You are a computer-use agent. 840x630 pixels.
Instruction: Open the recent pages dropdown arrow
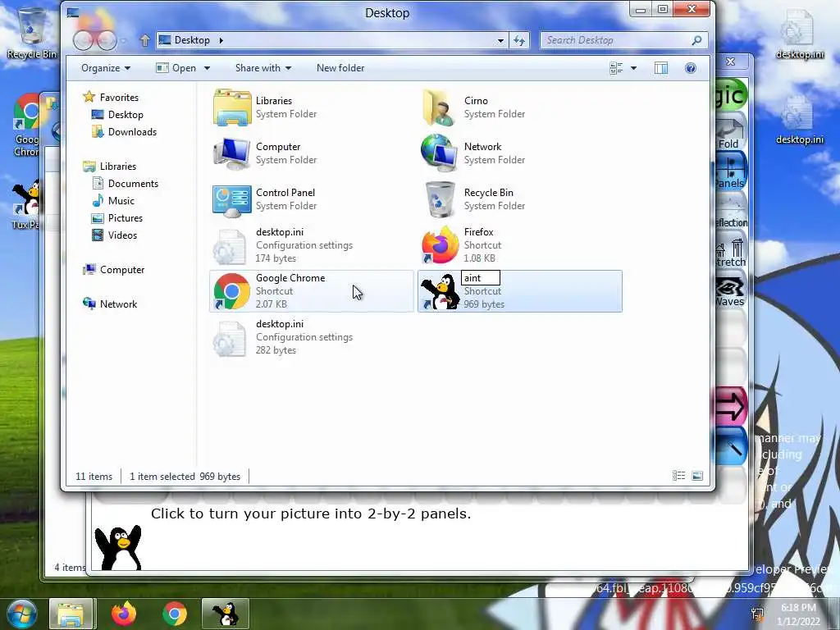click(124, 41)
